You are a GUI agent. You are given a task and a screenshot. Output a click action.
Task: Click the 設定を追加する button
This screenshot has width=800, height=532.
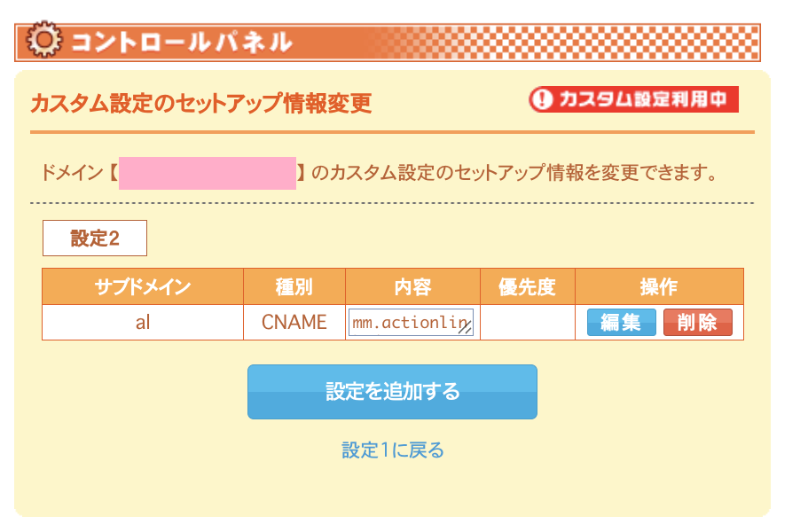point(392,392)
